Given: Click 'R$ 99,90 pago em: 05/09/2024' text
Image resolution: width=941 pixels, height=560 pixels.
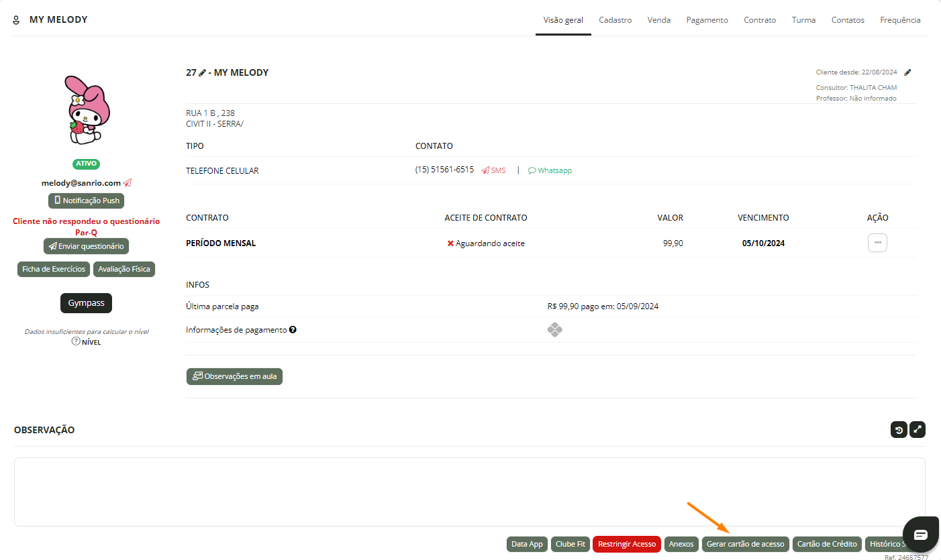Looking at the screenshot, I should click(x=603, y=306).
